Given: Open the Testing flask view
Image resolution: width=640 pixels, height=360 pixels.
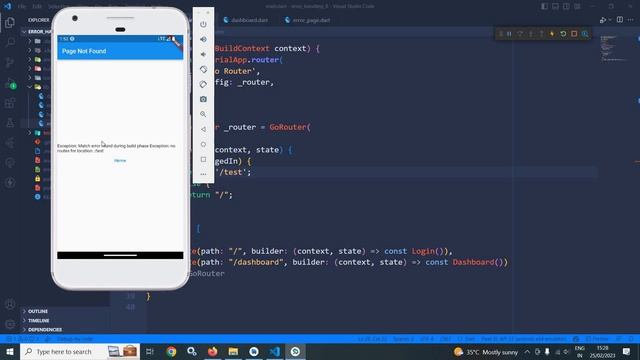Looking at the screenshot, I should click(10, 122).
